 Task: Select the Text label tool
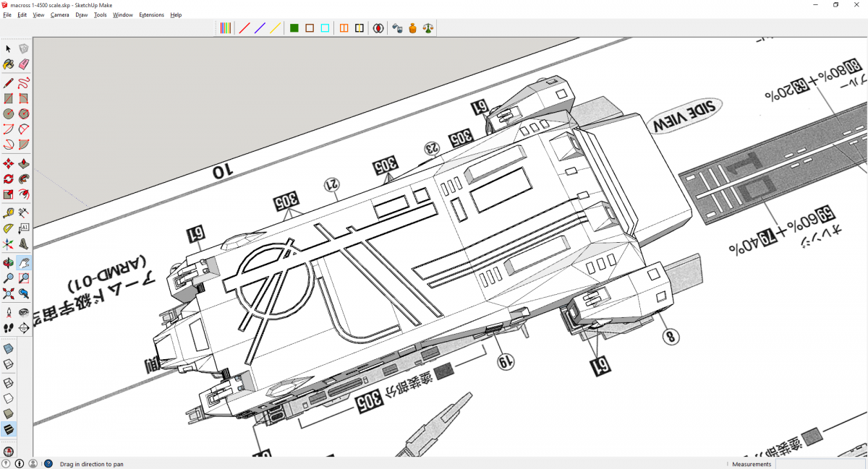click(24, 228)
